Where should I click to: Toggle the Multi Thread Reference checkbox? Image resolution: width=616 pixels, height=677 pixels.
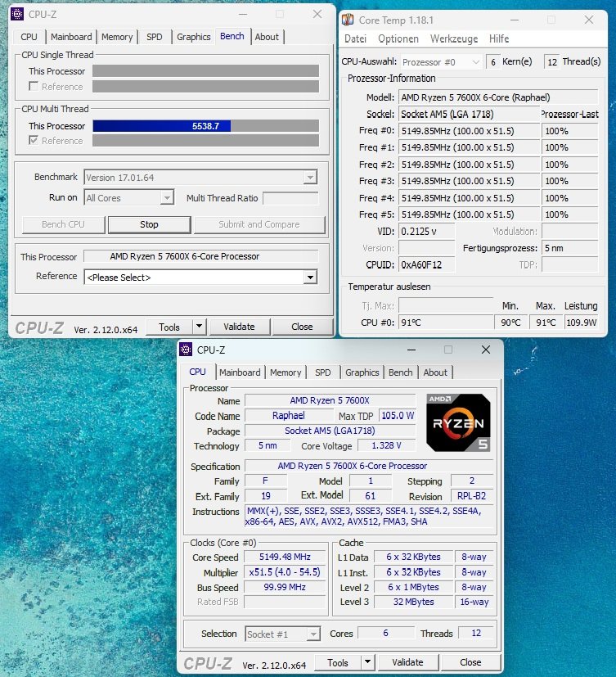tap(34, 140)
